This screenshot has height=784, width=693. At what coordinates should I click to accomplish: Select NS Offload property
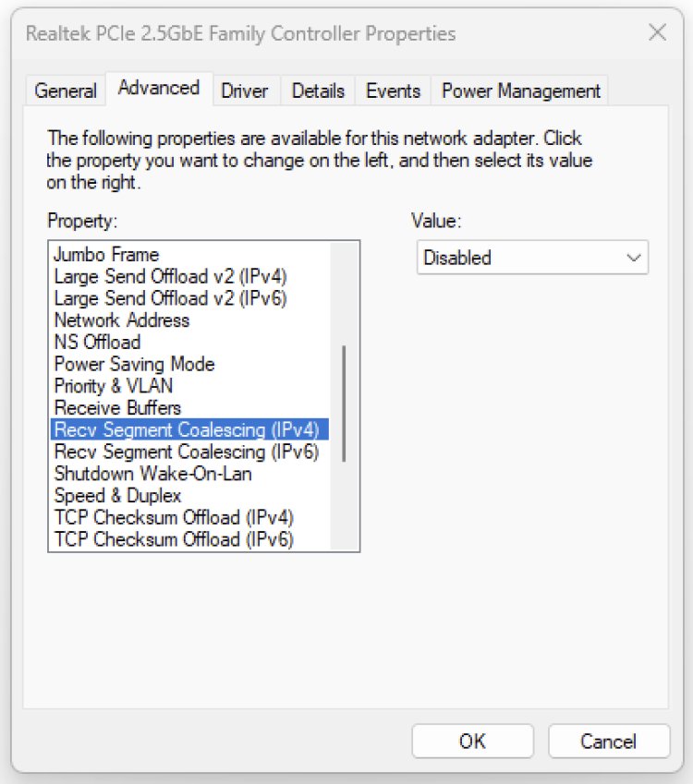(x=97, y=343)
